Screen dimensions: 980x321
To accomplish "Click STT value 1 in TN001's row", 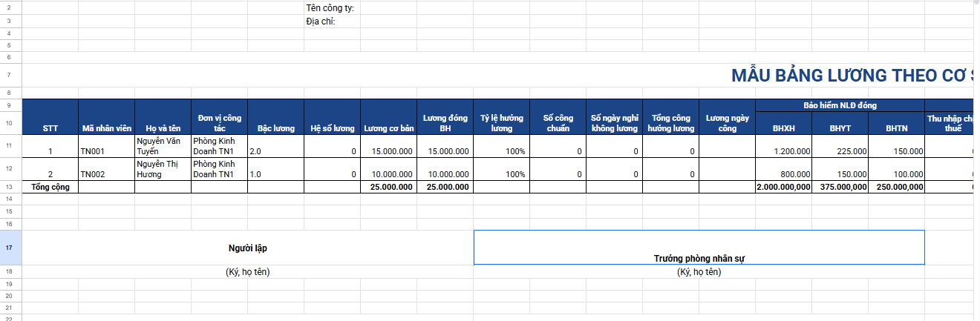I will click(50, 146).
